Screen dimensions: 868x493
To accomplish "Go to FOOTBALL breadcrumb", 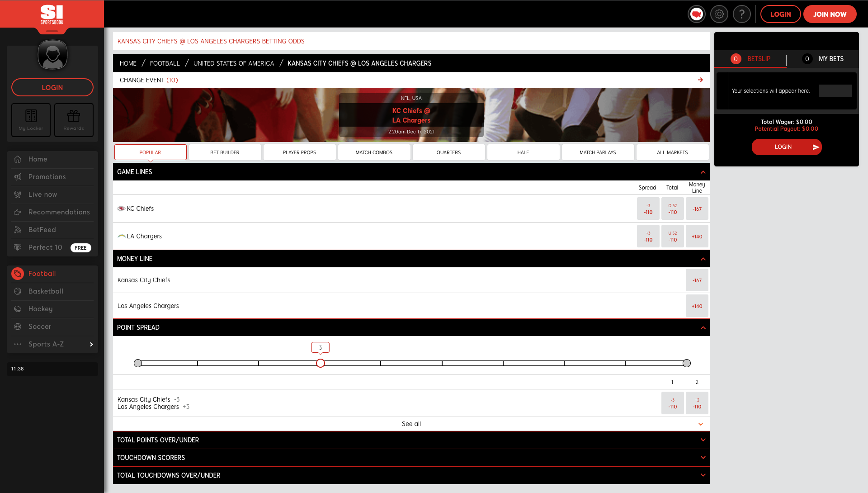I will pos(165,63).
